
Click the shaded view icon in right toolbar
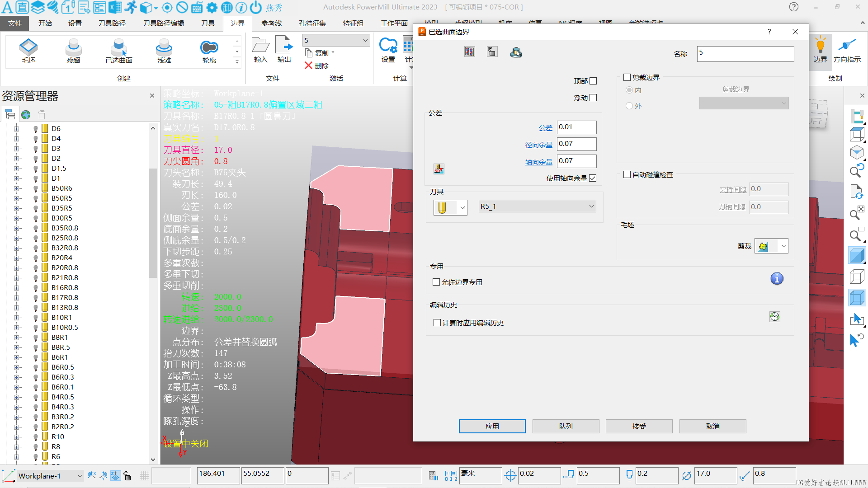point(857,255)
